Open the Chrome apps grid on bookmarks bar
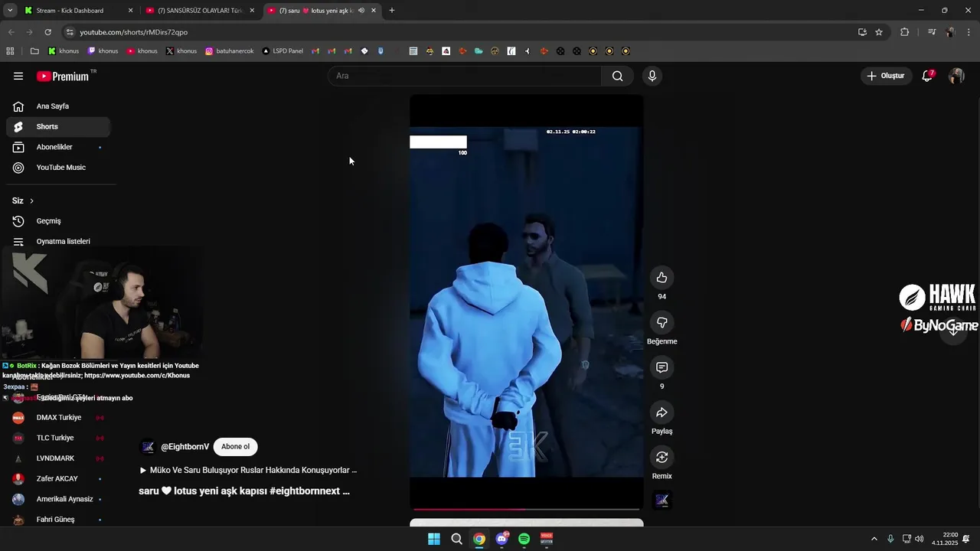980x551 pixels. [10, 51]
